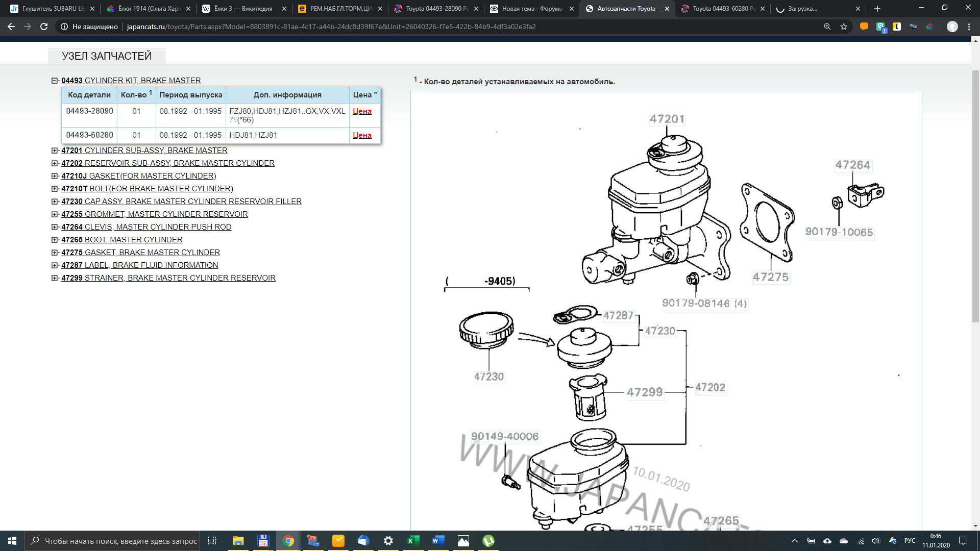
Task: Open 47287 LABEL, BRAKE FLUID INFORMATION link
Action: [x=139, y=265]
